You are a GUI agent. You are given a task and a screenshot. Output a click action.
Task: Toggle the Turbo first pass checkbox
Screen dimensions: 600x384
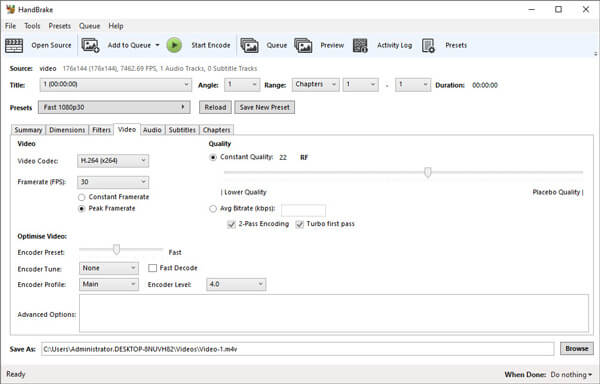[x=300, y=224]
